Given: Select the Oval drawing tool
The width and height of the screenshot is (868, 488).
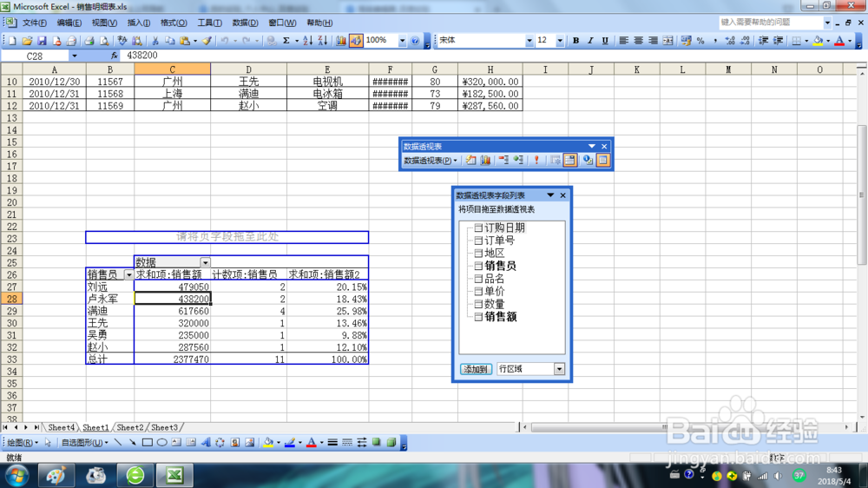Looking at the screenshot, I should click(x=161, y=443).
